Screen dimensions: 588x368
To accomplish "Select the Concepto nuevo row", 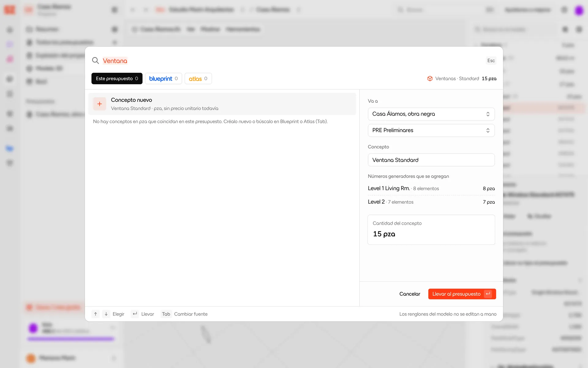I will [x=222, y=104].
